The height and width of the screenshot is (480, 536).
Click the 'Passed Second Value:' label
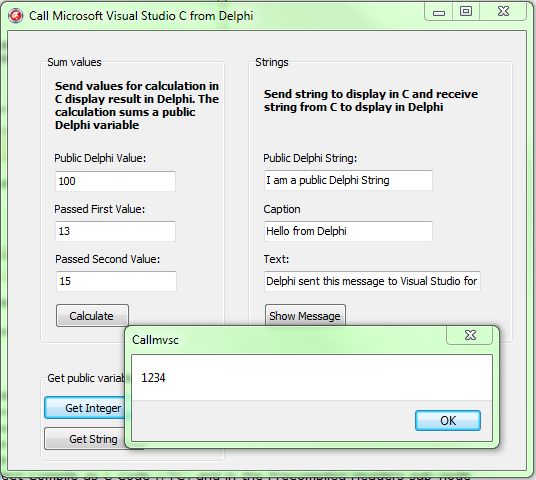tap(107, 259)
